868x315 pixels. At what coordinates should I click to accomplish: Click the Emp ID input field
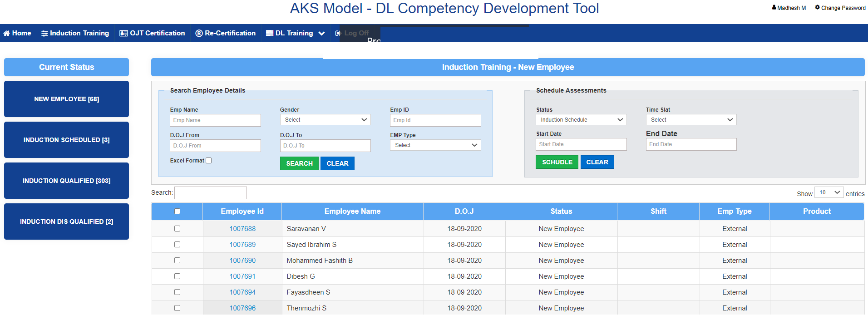point(435,120)
